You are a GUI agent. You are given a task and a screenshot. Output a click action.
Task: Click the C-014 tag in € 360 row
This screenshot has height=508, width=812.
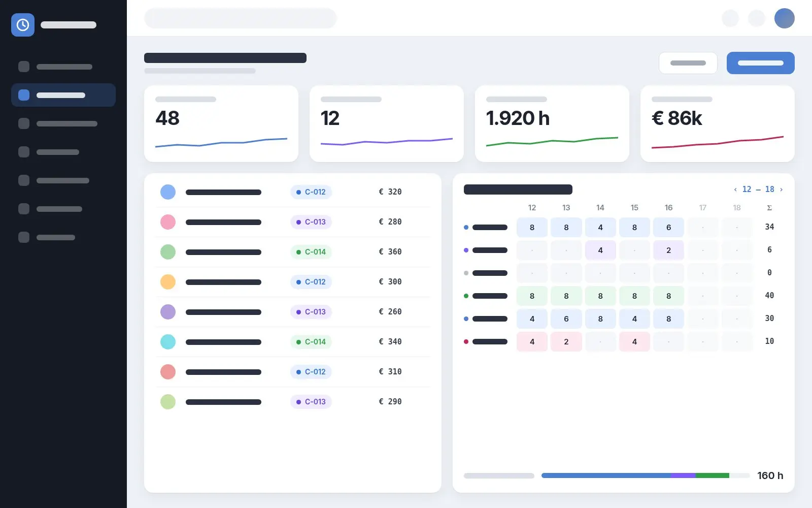[311, 252]
